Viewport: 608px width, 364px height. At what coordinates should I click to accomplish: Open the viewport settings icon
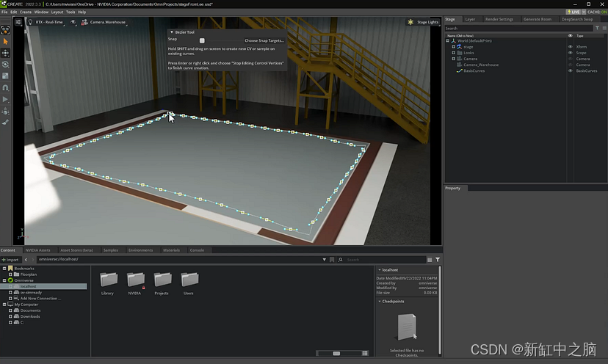pyautogui.click(x=18, y=22)
